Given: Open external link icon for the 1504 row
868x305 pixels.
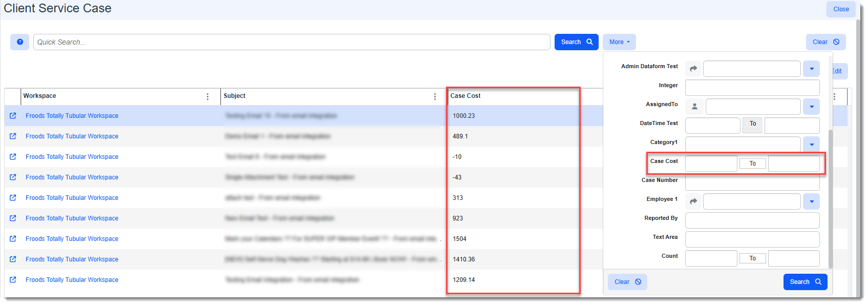Looking at the screenshot, I should (13, 239).
